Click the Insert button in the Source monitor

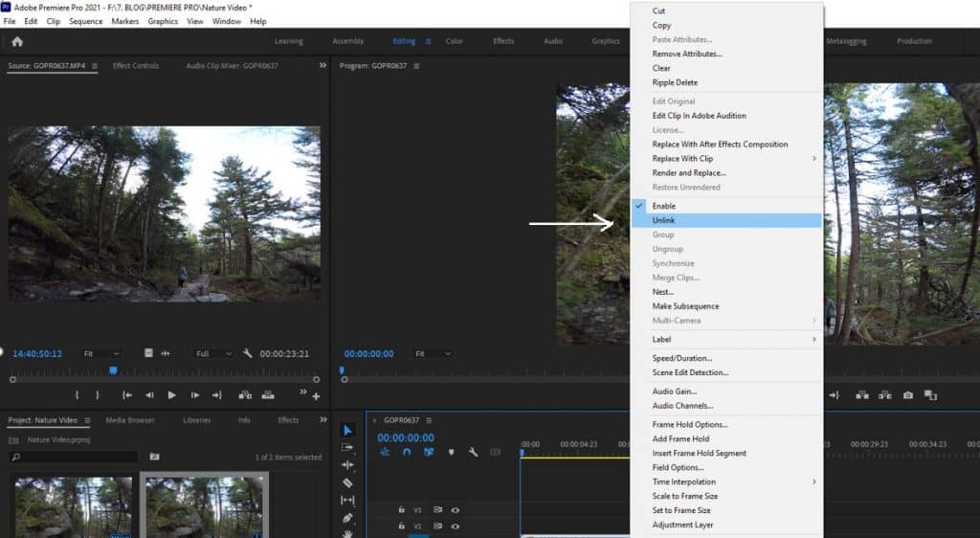click(x=245, y=395)
